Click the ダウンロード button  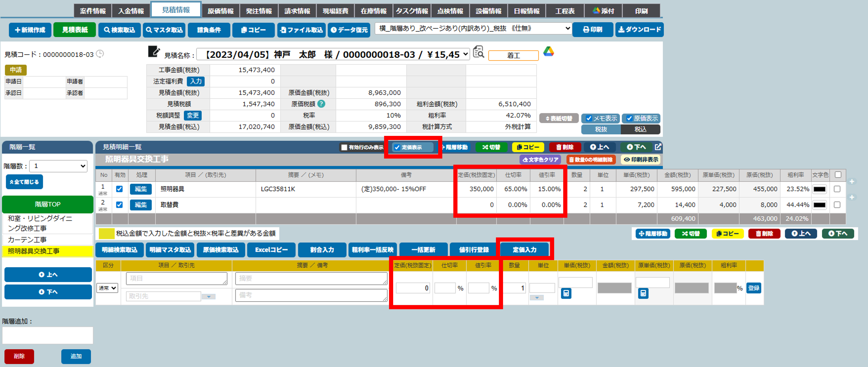click(639, 30)
